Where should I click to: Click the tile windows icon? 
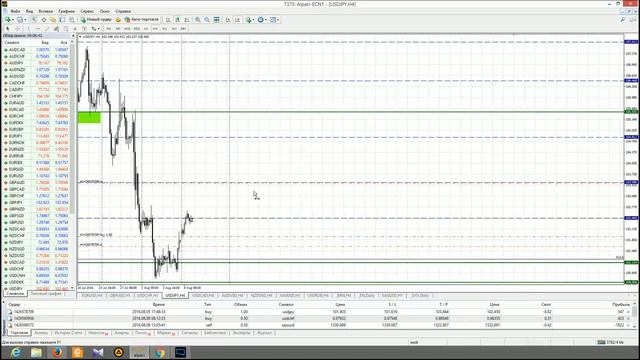pos(216,20)
